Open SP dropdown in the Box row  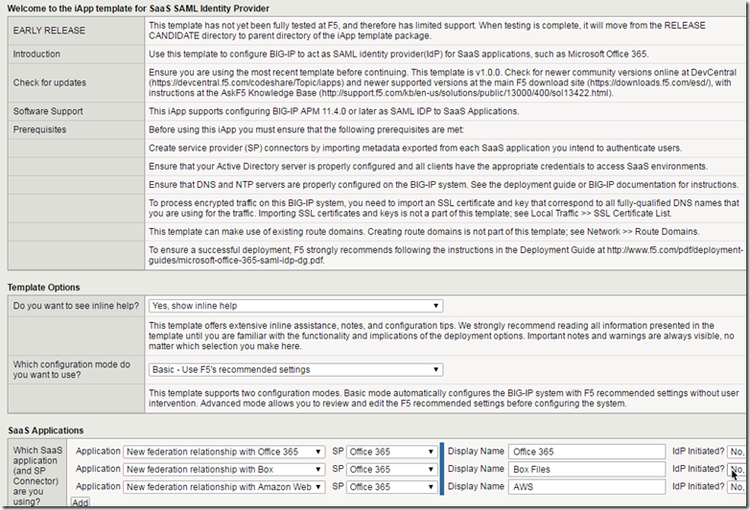(392, 469)
